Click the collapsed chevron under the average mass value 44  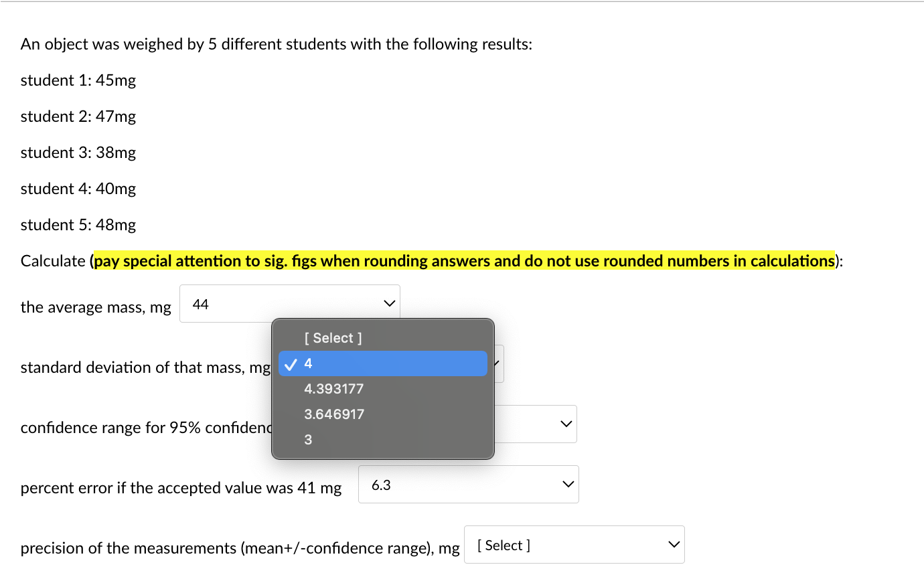[389, 303]
